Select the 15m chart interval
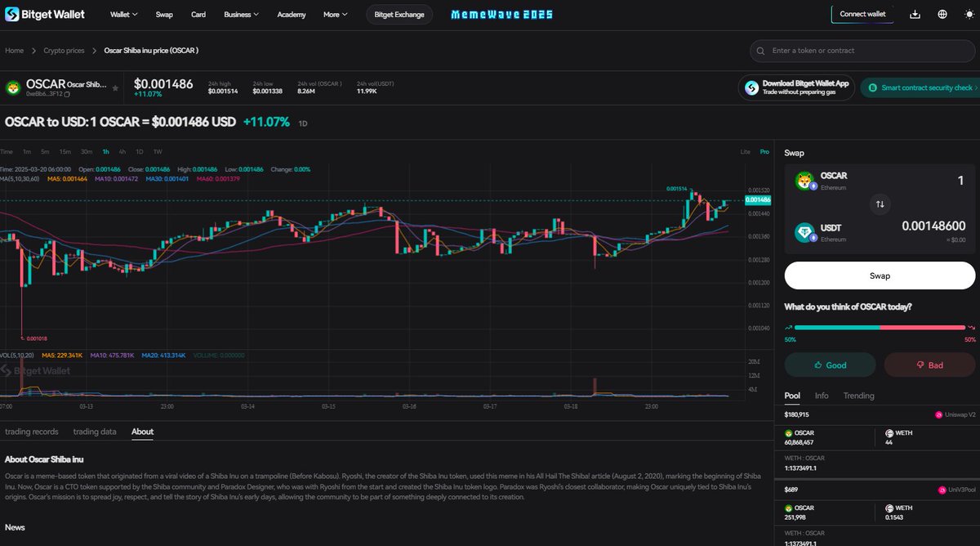The width and height of the screenshot is (980, 546). pyautogui.click(x=65, y=151)
